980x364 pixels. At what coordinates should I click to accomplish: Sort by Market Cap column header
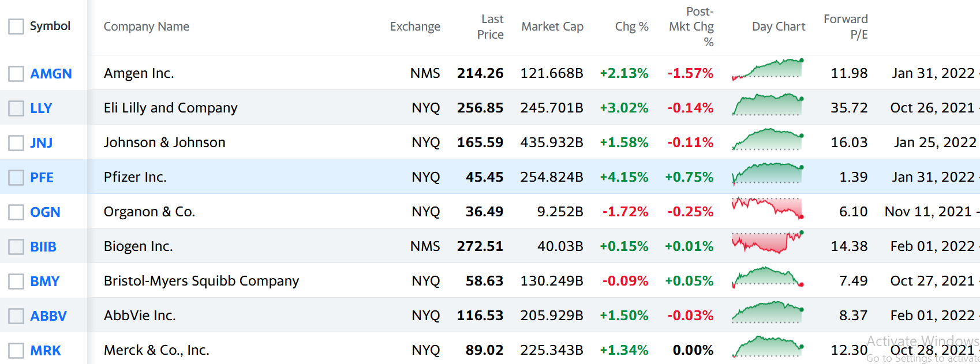[x=552, y=27]
